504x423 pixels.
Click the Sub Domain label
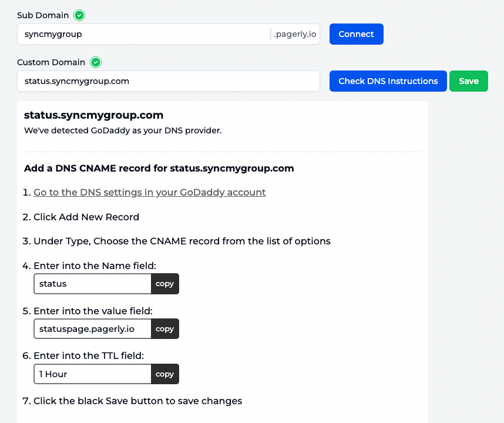pos(43,15)
